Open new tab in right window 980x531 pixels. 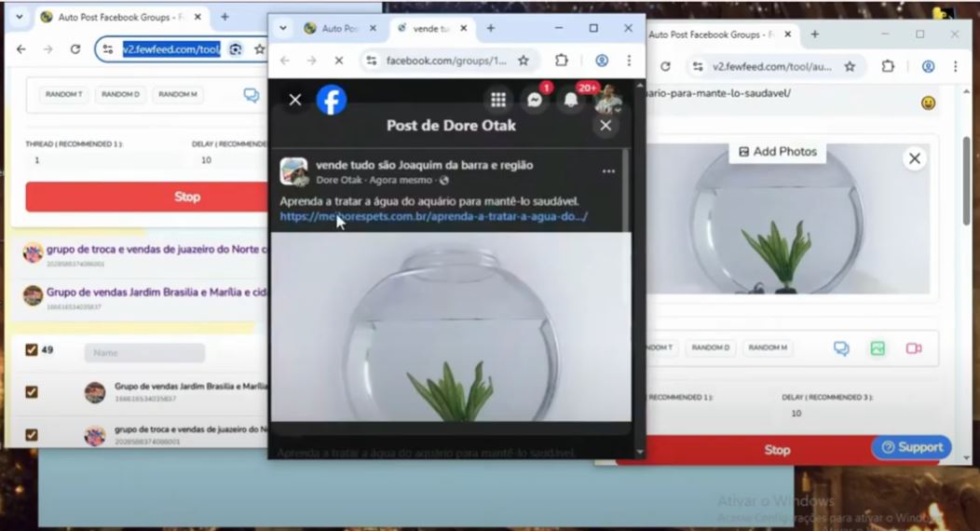(814, 34)
